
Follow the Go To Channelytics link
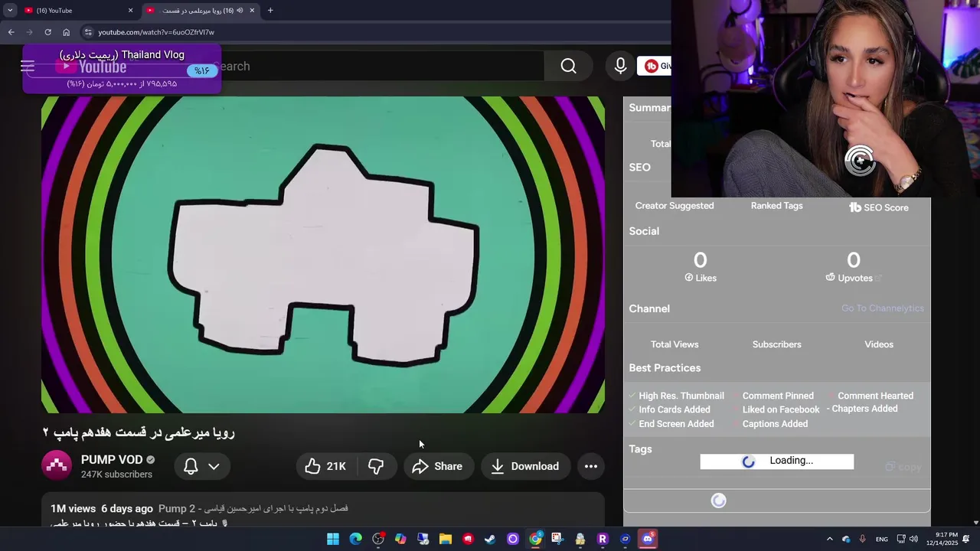[882, 308]
